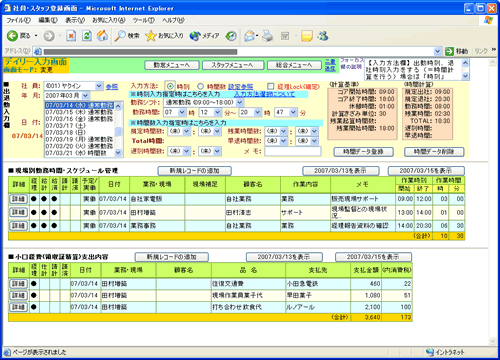Open the ファイル menu
500x360 pixels.
click(18, 20)
